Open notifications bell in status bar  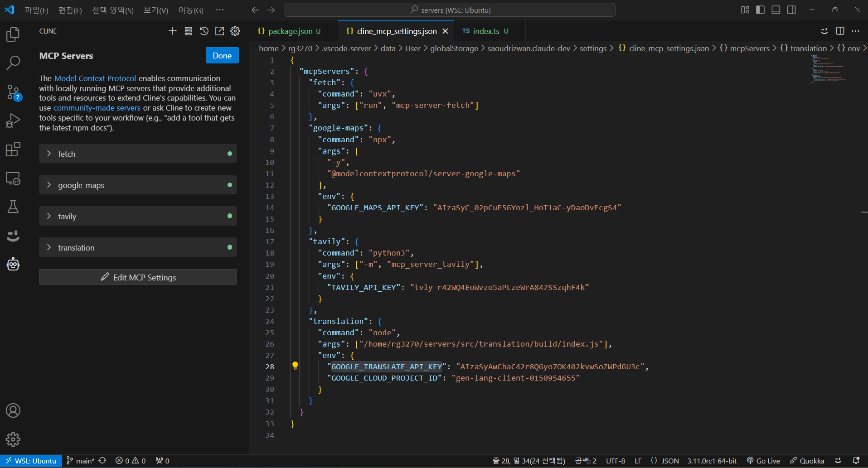[x=856, y=461]
